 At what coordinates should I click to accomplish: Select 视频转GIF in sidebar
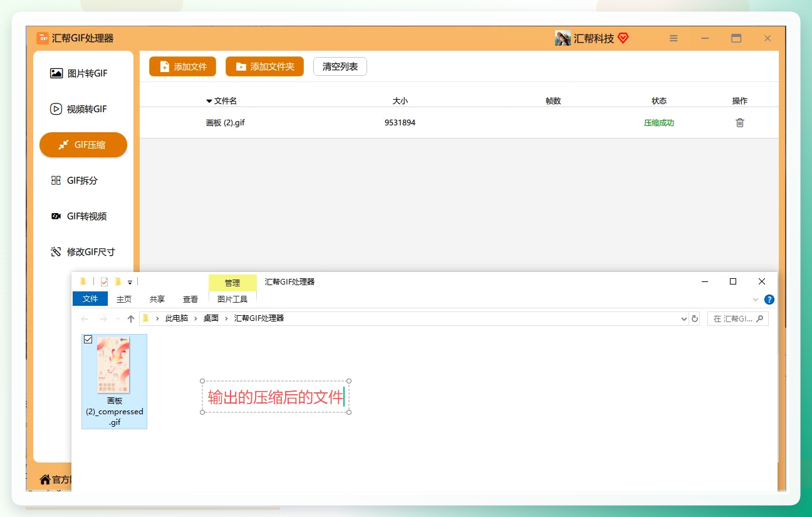click(83, 109)
